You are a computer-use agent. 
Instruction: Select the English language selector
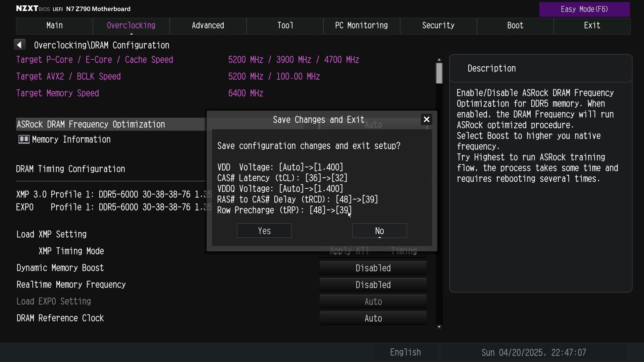pyautogui.click(x=405, y=353)
